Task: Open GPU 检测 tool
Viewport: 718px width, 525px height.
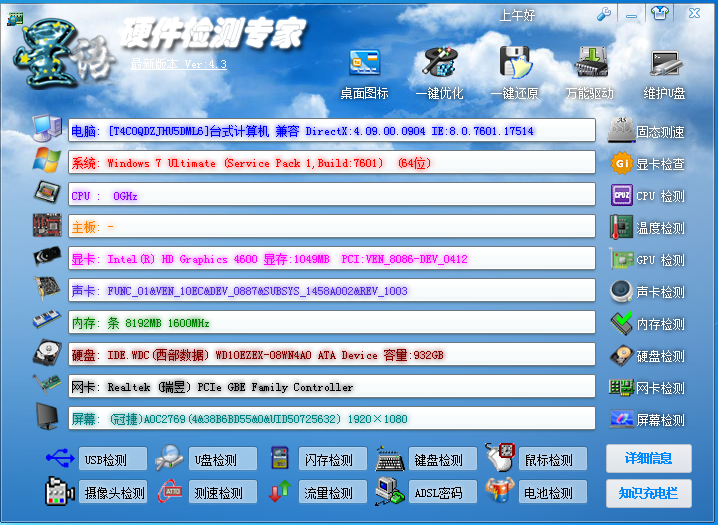Action: click(x=647, y=260)
